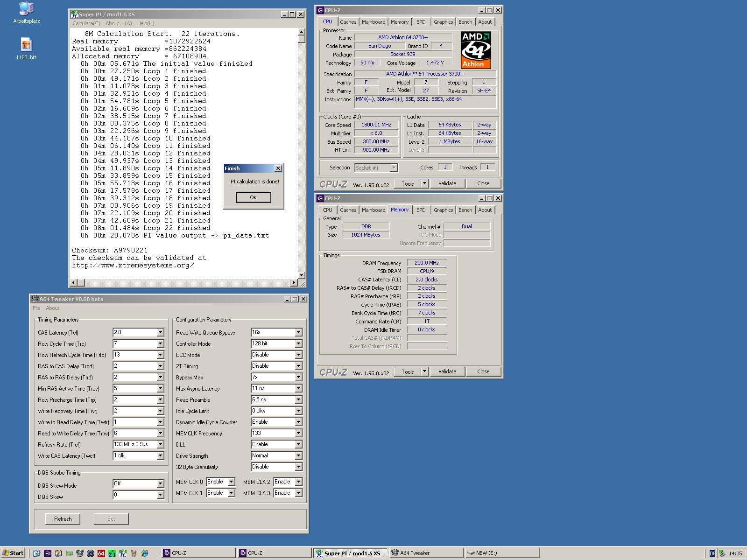Click the Tools button in top CPU-Z window
The width and height of the screenshot is (747, 560).
[x=408, y=183]
